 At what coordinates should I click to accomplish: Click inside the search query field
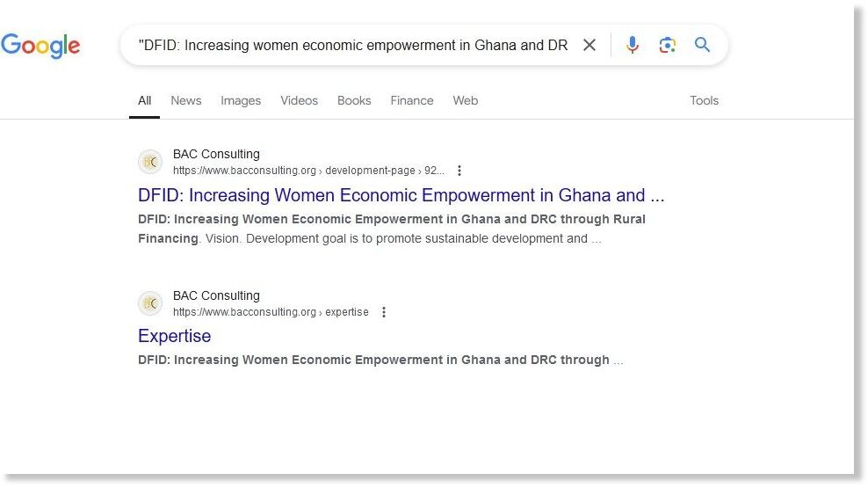pyautogui.click(x=353, y=45)
